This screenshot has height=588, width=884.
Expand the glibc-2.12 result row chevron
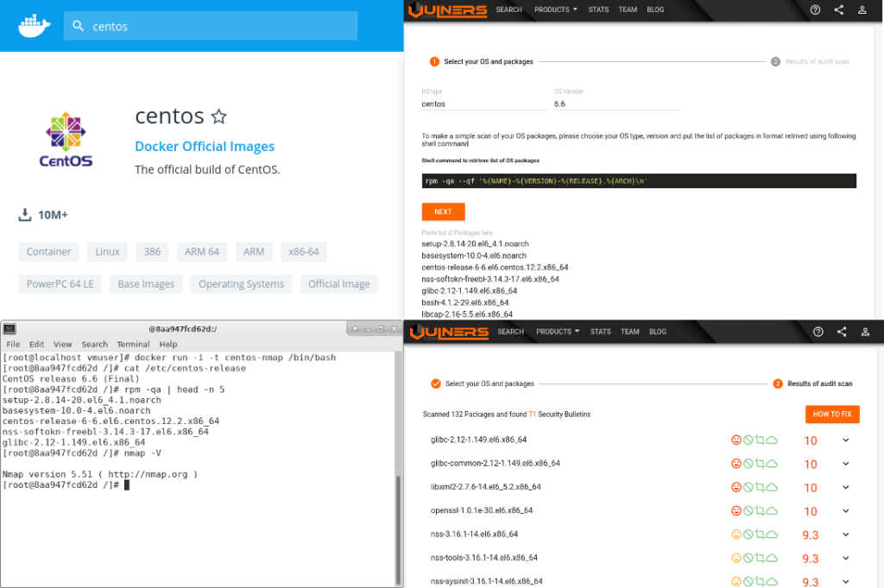[846, 440]
